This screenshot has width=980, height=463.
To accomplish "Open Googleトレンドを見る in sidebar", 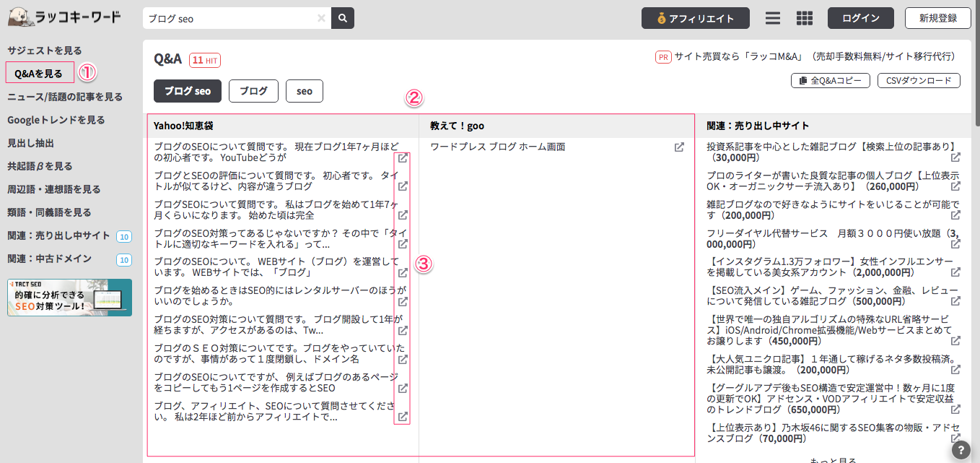I will [x=56, y=120].
